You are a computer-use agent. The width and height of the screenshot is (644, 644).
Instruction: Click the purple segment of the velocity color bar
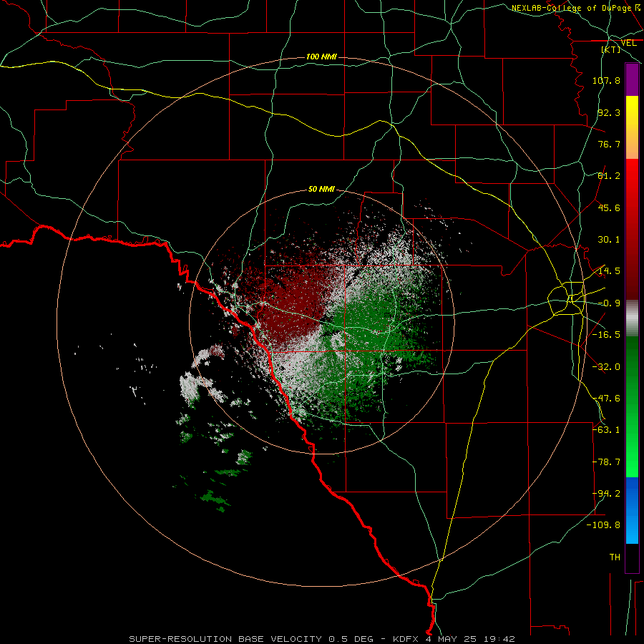(x=632, y=79)
